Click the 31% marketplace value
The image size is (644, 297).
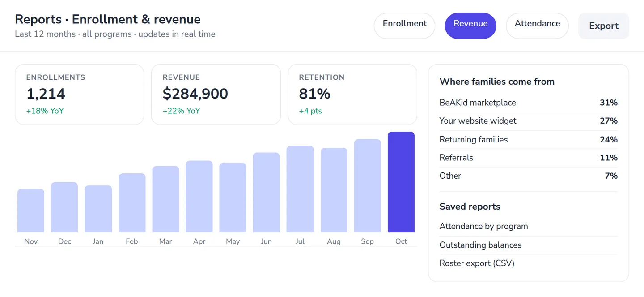coord(609,103)
